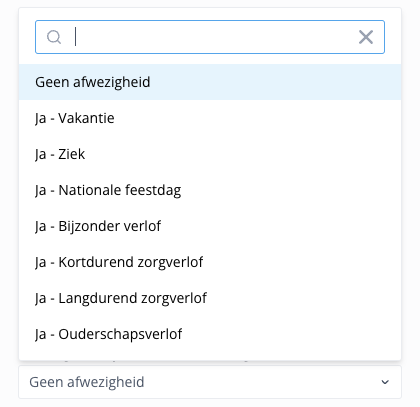The width and height of the screenshot is (420, 407).
Task: Focus the dropdown search text field
Action: (x=210, y=37)
